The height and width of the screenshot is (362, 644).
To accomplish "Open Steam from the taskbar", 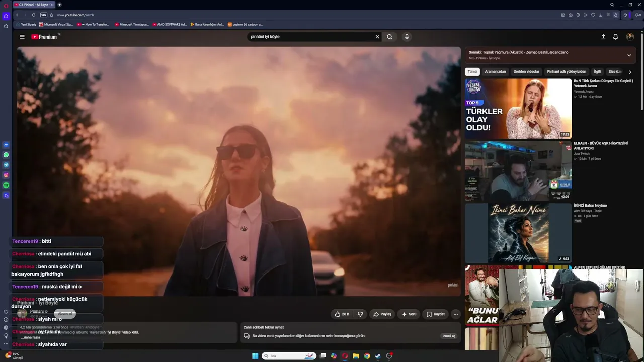I will (378, 356).
